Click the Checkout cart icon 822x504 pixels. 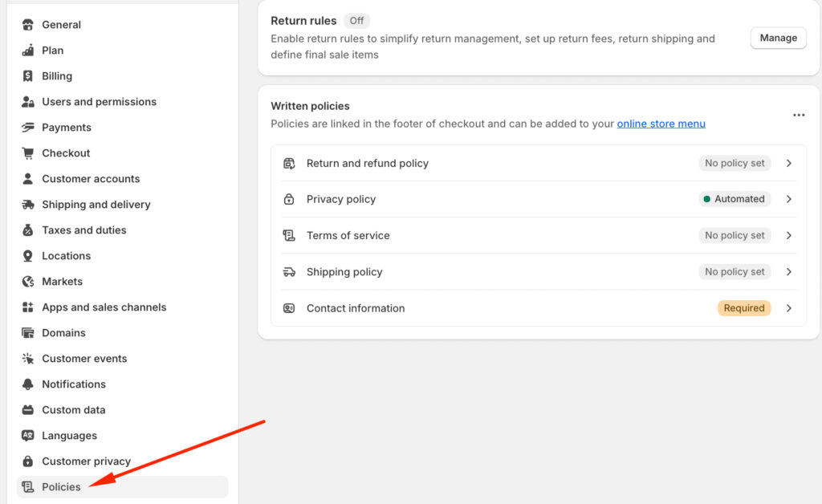28,153
